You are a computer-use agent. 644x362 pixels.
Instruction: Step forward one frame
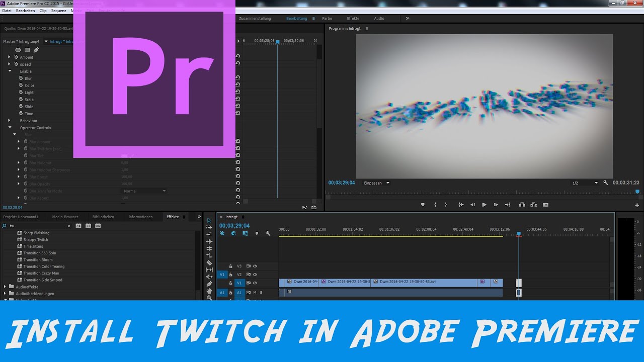496,205
